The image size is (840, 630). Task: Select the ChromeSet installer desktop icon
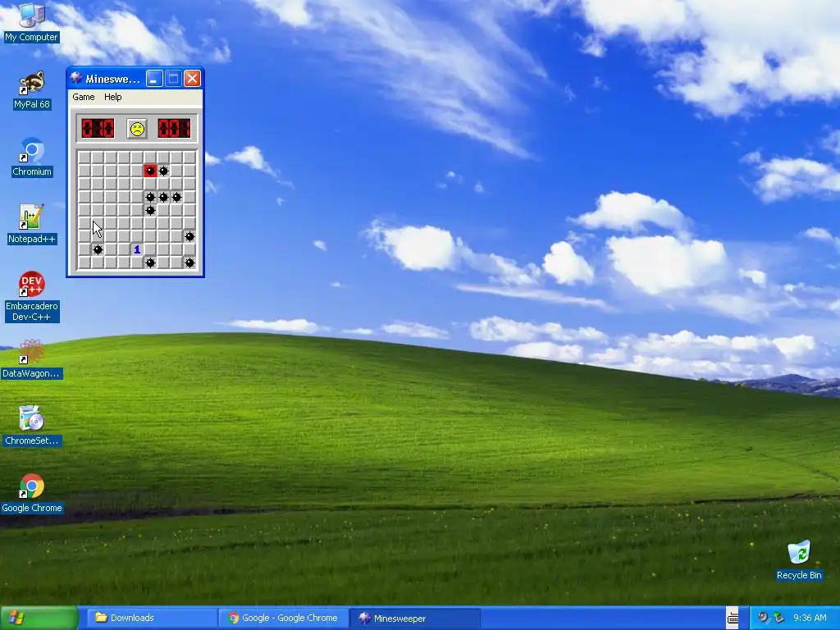(32, 427)
